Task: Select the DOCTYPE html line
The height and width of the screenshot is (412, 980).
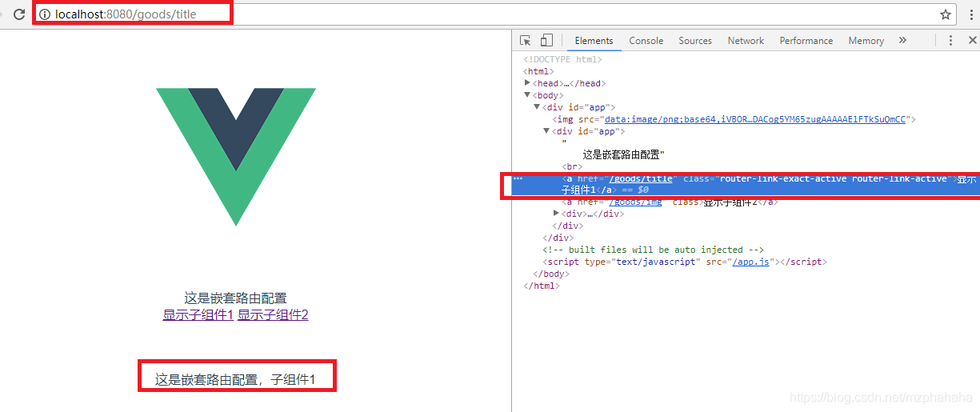Action: click(x=562, y=59)
